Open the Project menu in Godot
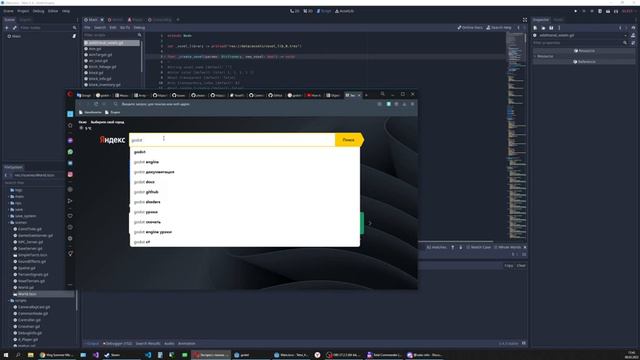 23,11
